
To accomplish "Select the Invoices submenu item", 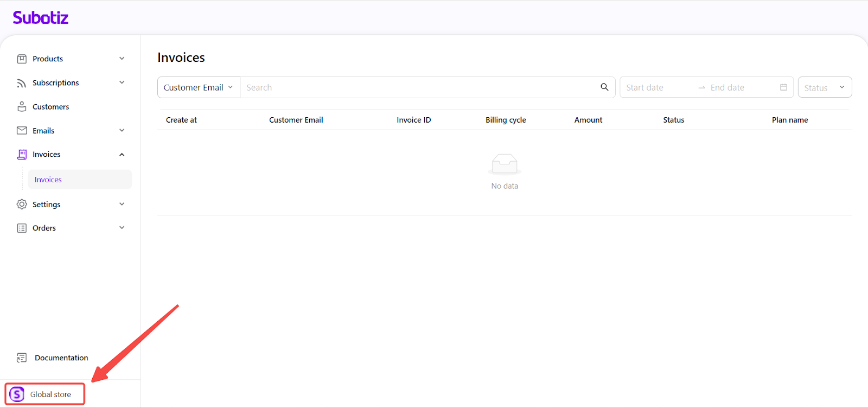I will [48, 180].
